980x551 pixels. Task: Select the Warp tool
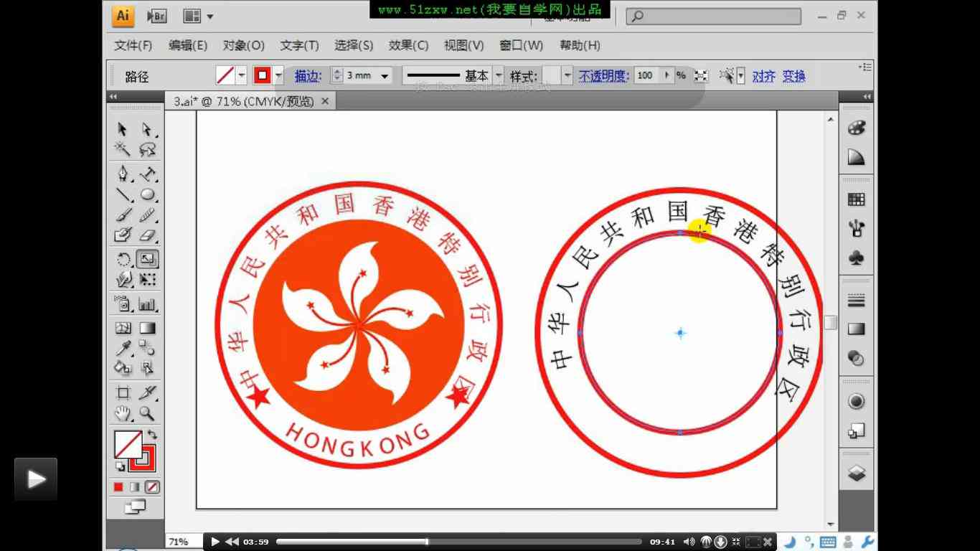[123, 279]
